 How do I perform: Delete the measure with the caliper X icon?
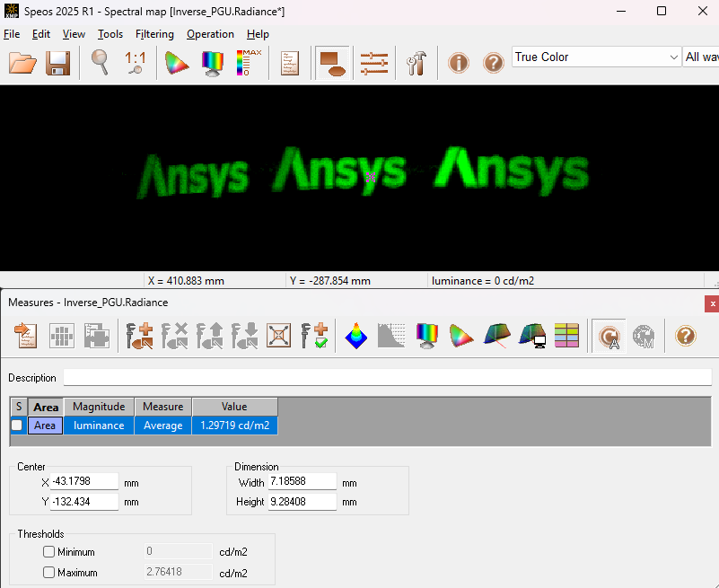tap(174, 336)
